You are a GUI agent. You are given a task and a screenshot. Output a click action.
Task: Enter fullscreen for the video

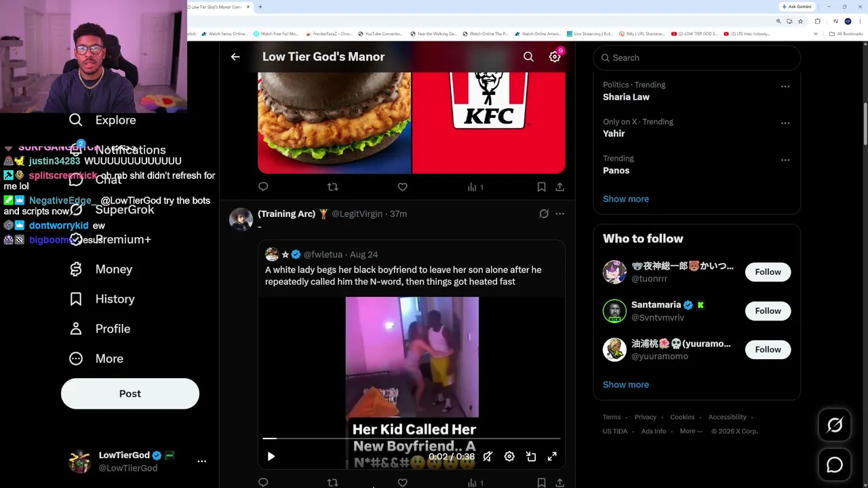click(552, 457)
